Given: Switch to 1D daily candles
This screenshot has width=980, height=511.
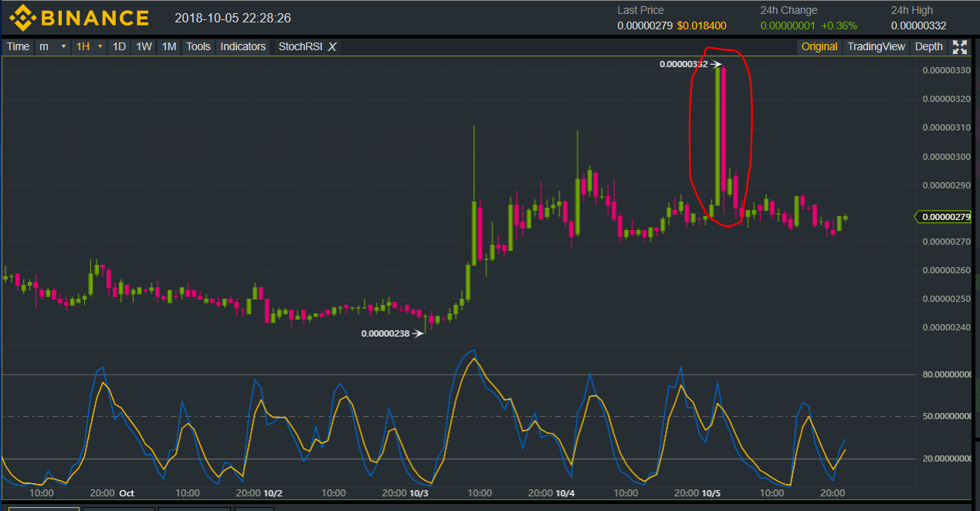Looking at the screenshot, I should [119, 46].
